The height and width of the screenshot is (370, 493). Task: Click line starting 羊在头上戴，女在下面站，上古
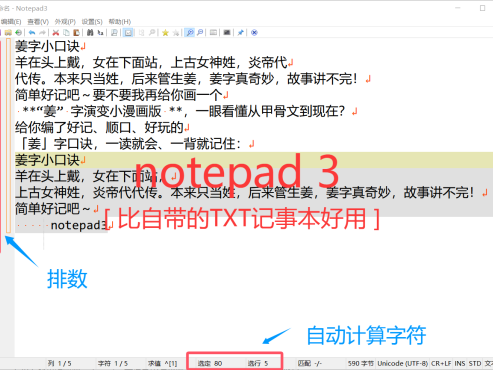[x=151, y=63]
